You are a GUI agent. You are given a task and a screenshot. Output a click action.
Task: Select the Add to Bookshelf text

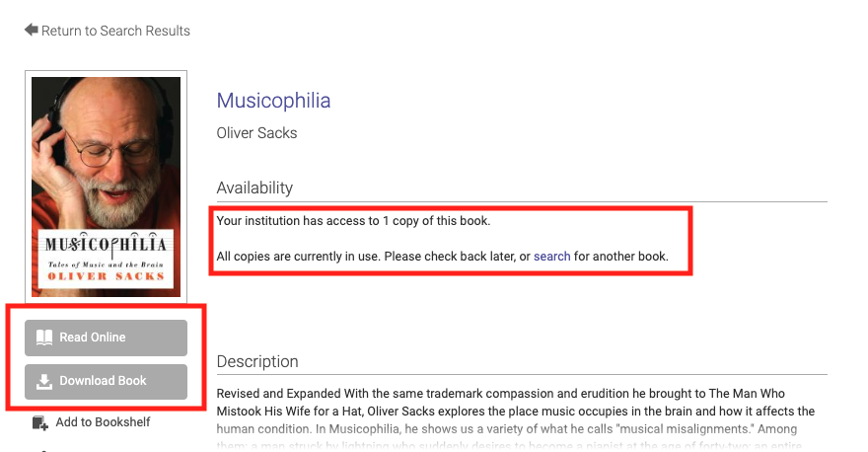point(103,422)
